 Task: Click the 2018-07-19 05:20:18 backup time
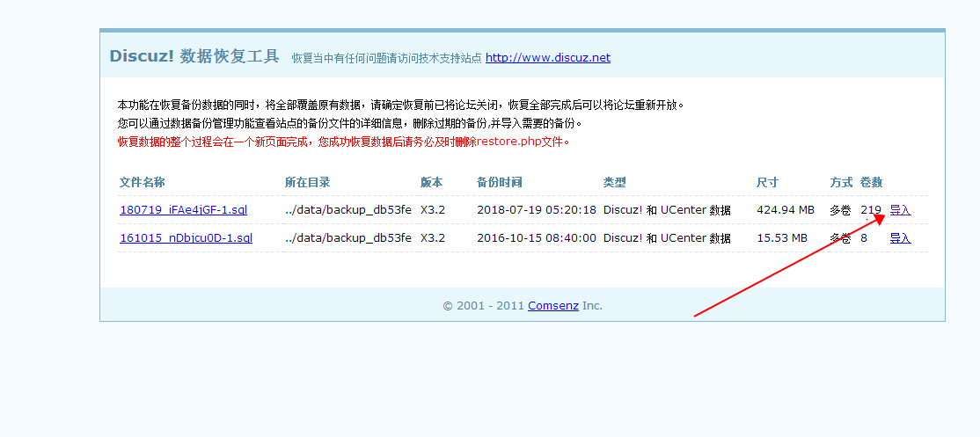coord(536,210)
